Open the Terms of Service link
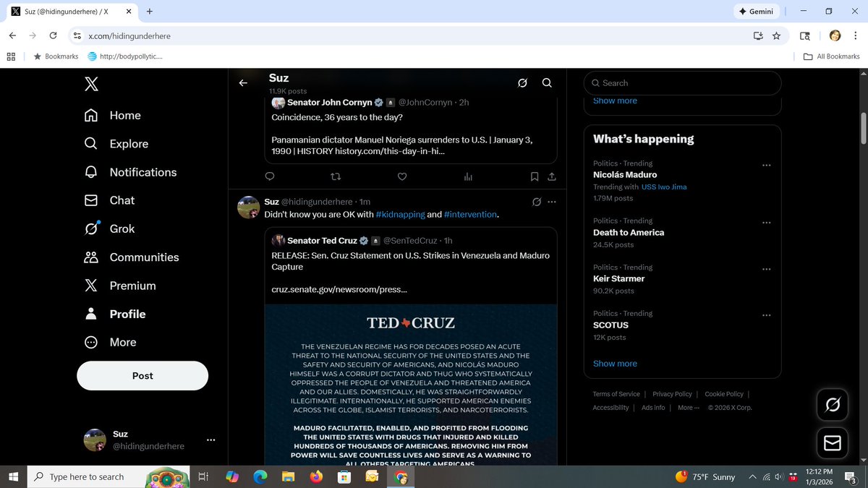This screenshot has height=488, width=868. 616,394
